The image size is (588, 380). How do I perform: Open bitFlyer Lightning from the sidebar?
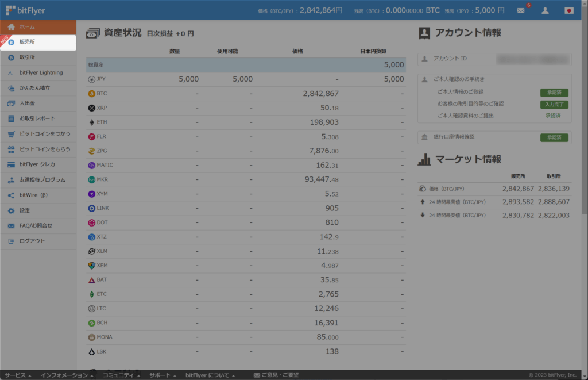(38, 73)
